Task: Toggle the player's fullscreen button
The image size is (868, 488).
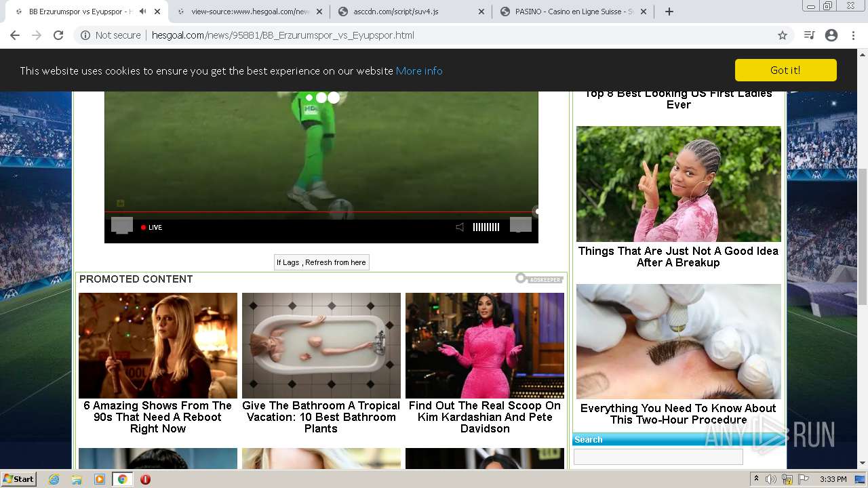Action: click(521, 225)
